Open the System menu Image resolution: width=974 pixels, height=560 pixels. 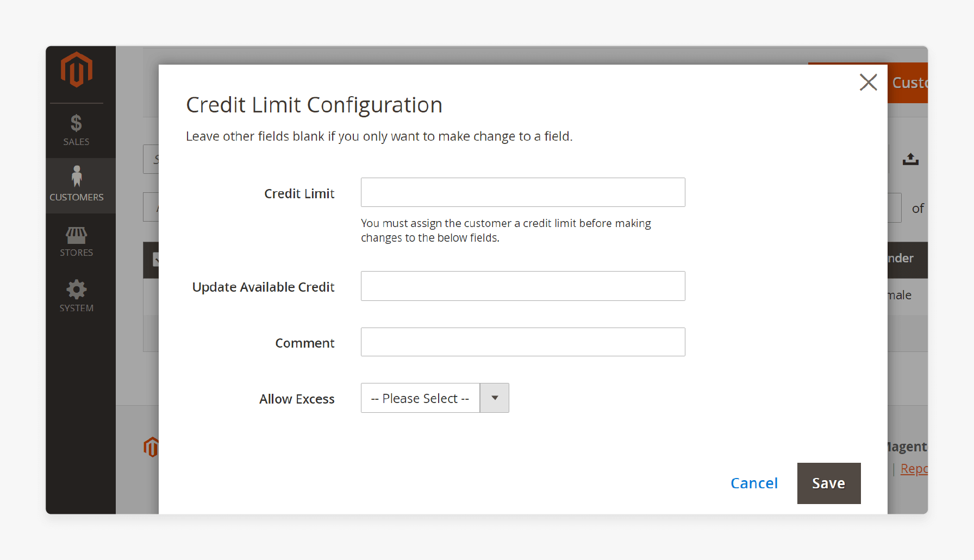click(76, 297)
